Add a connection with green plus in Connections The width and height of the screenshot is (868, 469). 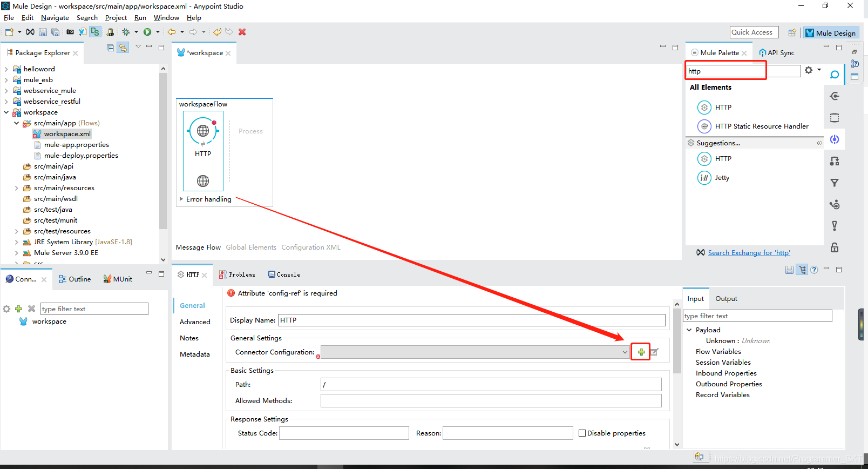click(18, 309)
